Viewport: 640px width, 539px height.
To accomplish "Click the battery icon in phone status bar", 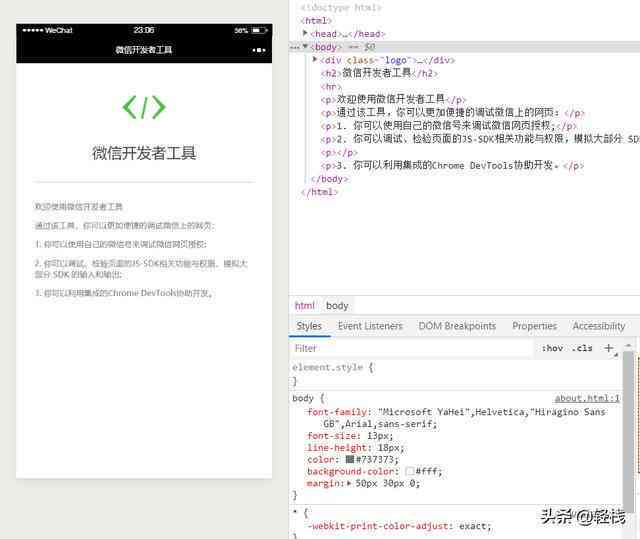I will (x=259, y=30).
